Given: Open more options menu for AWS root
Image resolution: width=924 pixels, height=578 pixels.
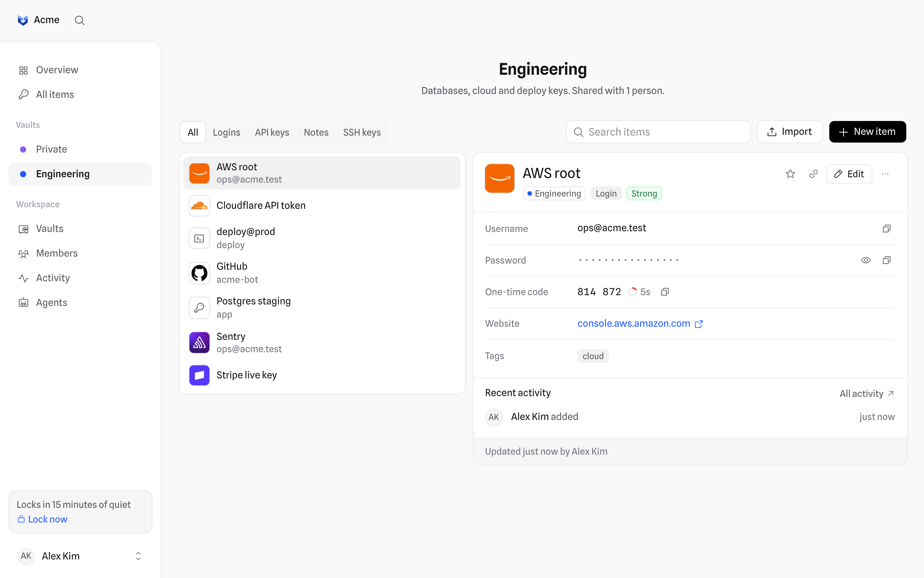Looking at the screenshot, I should [885, 174].
